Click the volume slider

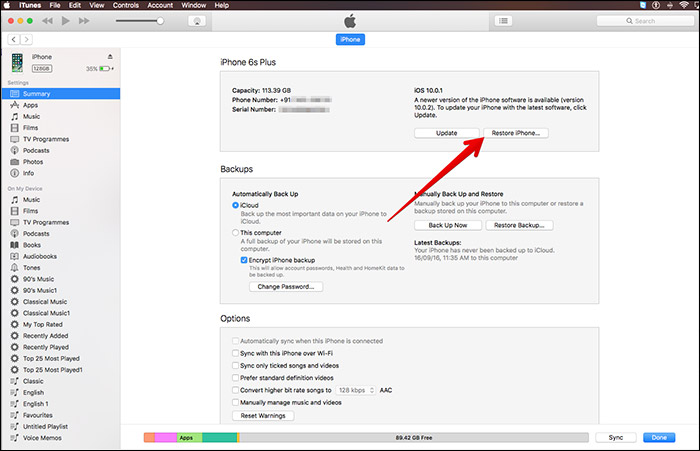(139, 21)
